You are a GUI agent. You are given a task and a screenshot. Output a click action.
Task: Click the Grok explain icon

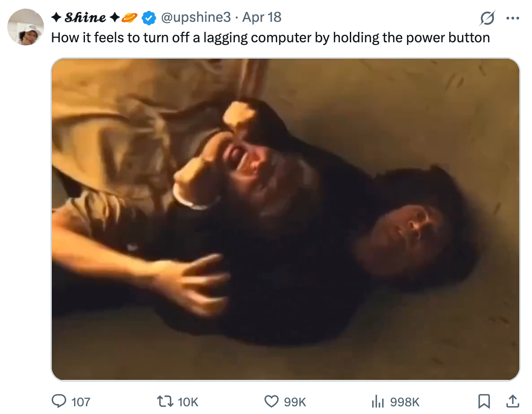point(487,19)
